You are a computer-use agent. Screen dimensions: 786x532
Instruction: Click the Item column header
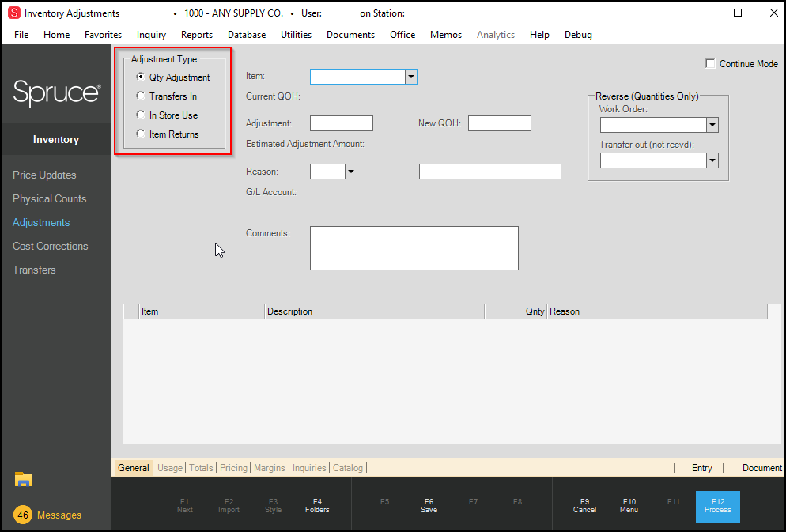tap(202, 311)
